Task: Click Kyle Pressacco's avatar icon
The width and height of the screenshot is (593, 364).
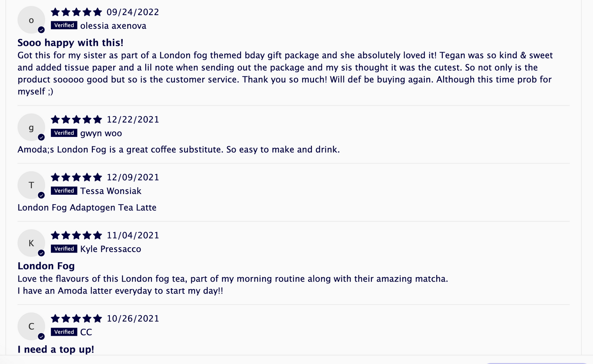Action: [x=31, y=243]
